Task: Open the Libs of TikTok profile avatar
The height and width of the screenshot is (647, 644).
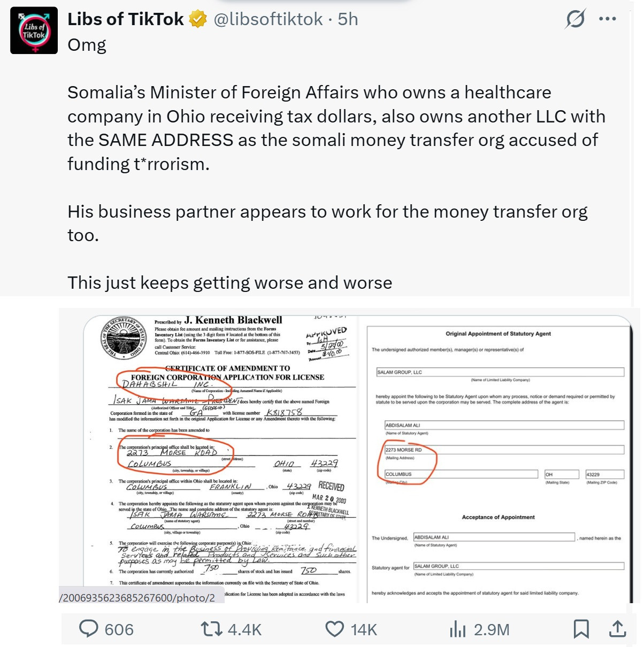Action: click(34, 30)
